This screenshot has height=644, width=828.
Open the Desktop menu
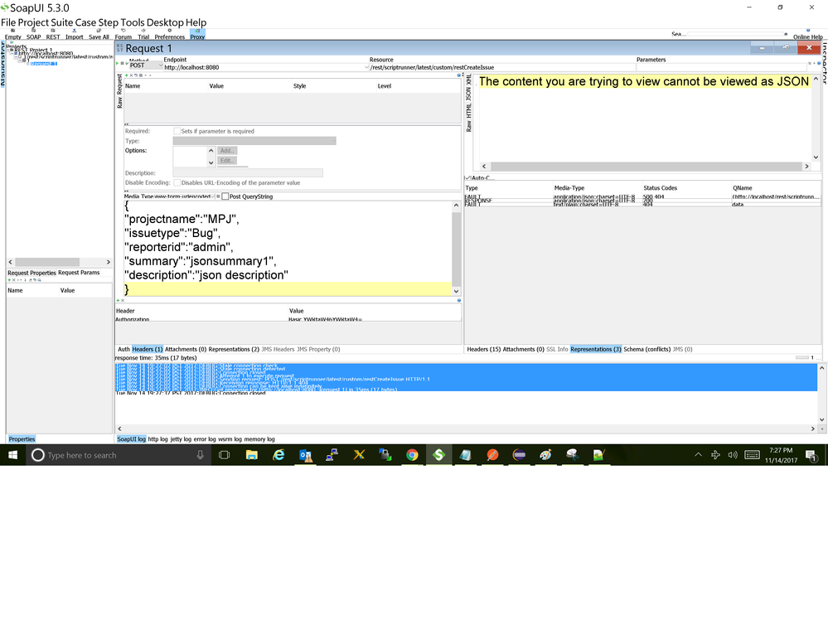tap(165, 22)
